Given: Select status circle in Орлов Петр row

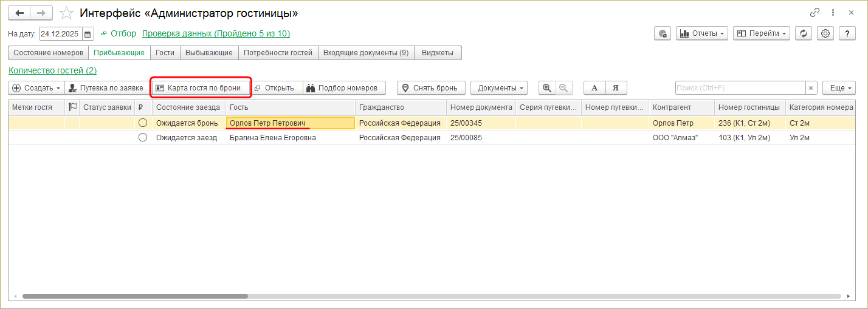Looking at the screenshot, I should [x=143, y=123].
